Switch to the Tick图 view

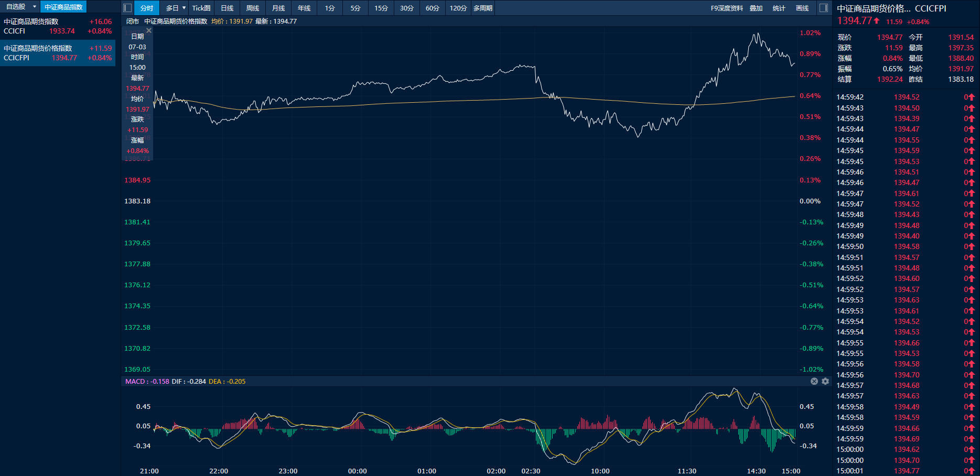(201, 8)
